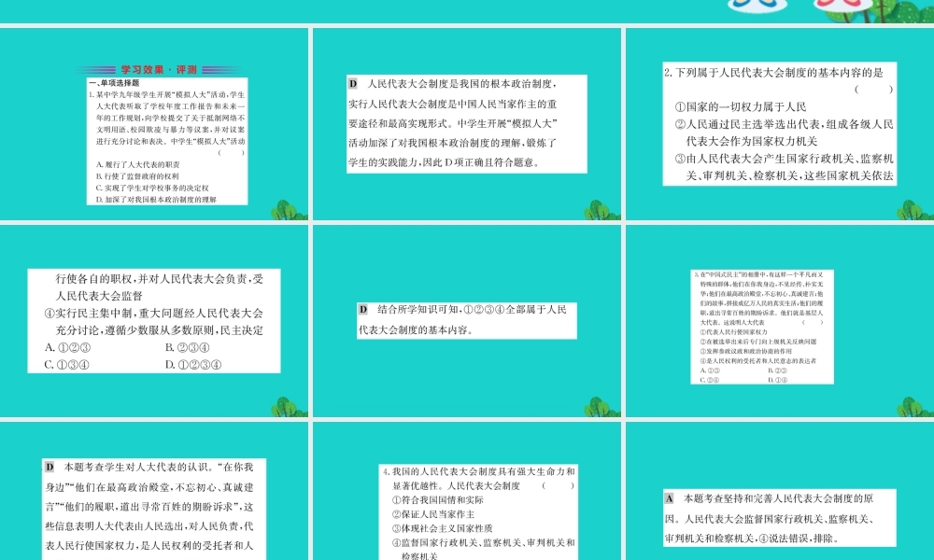The height and width of the screenshot is (560, 934).
Task: Click the text 审判机关和检察机关,④说法错误,排除。
Action: tap(752, 538)
